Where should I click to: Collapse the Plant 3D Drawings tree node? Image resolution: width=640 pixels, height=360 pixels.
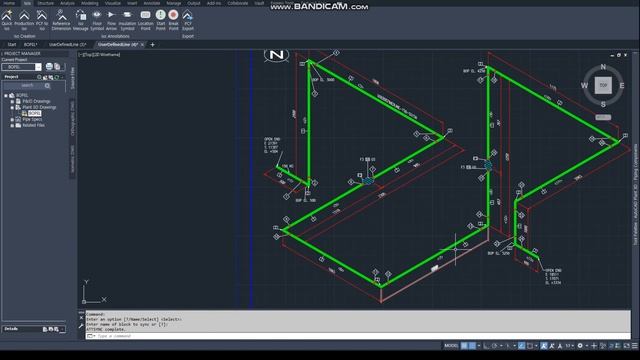click(12, 107)
